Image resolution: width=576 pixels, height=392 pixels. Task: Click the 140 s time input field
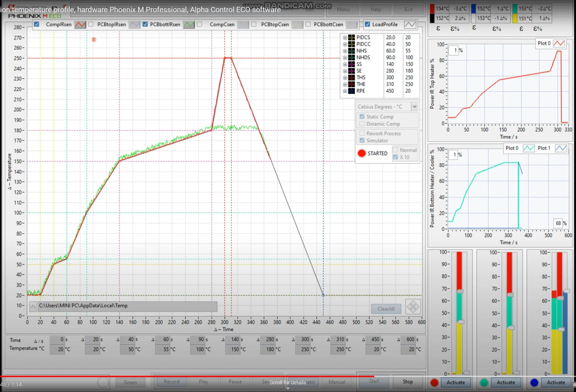(233, 339)
